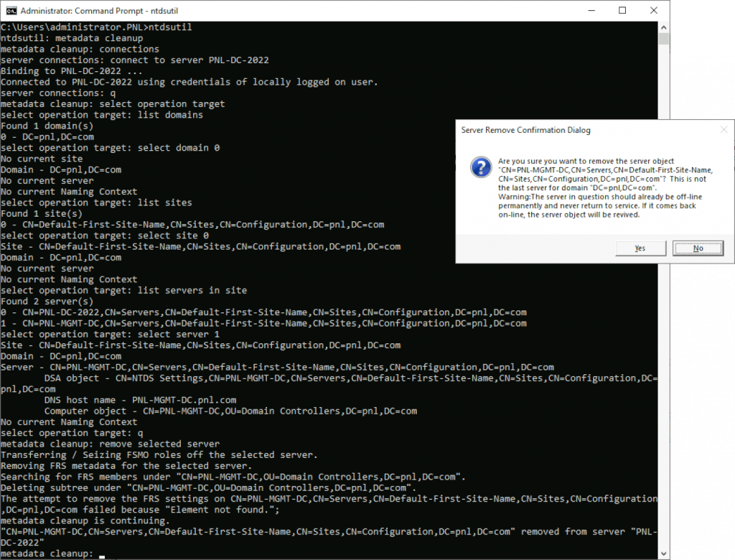Click the "Transferring / Seizing FSMO roles" line
Image resolution: width=735 pixels, height=560 pixels.
[x=159, y=455]
